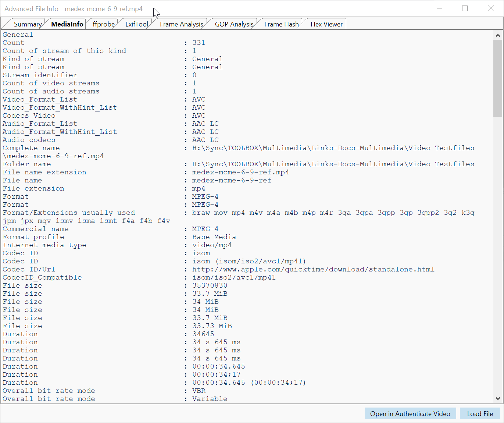The width and height of the screenshot is (504, 423).
Task: Open the Frame Analysis tab
Action: (x=181, y=24)
